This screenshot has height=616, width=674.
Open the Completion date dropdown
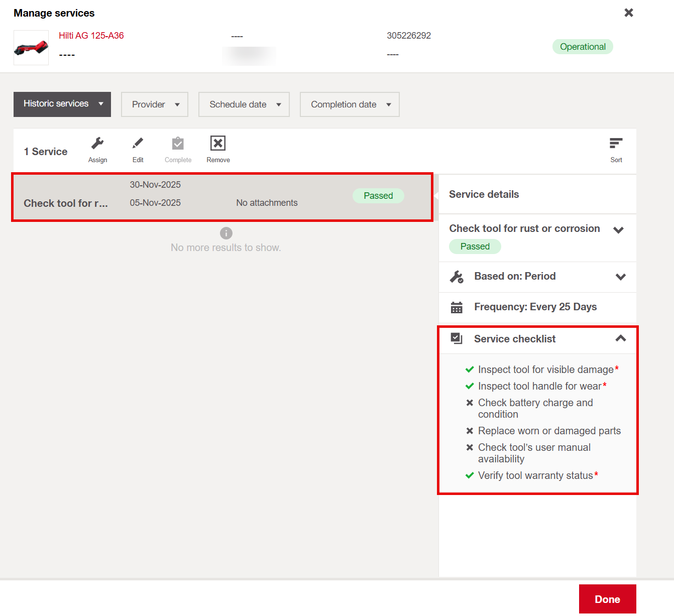tap(350, 104)
